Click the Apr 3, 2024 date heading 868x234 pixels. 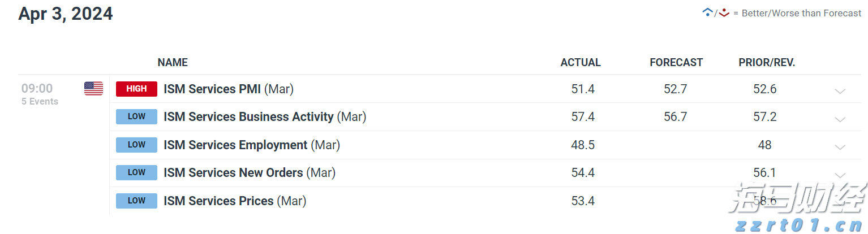66,14
